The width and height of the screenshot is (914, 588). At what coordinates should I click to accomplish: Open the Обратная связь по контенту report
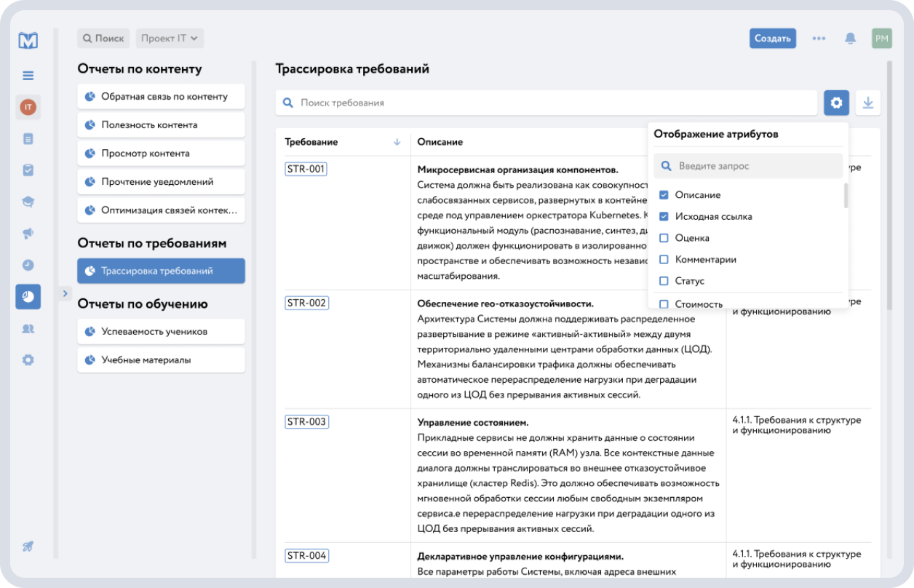161,96
